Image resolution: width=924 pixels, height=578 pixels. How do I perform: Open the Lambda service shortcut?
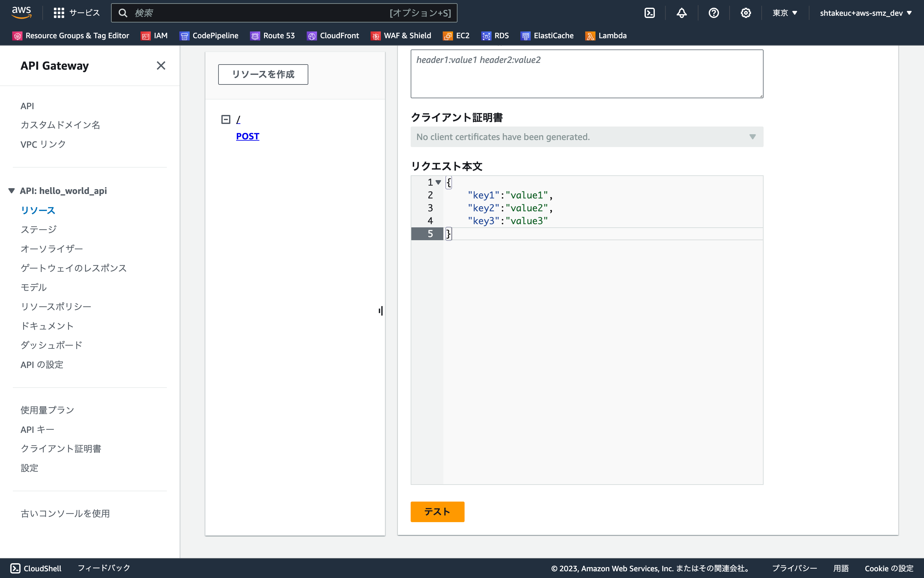pos(606,36)
